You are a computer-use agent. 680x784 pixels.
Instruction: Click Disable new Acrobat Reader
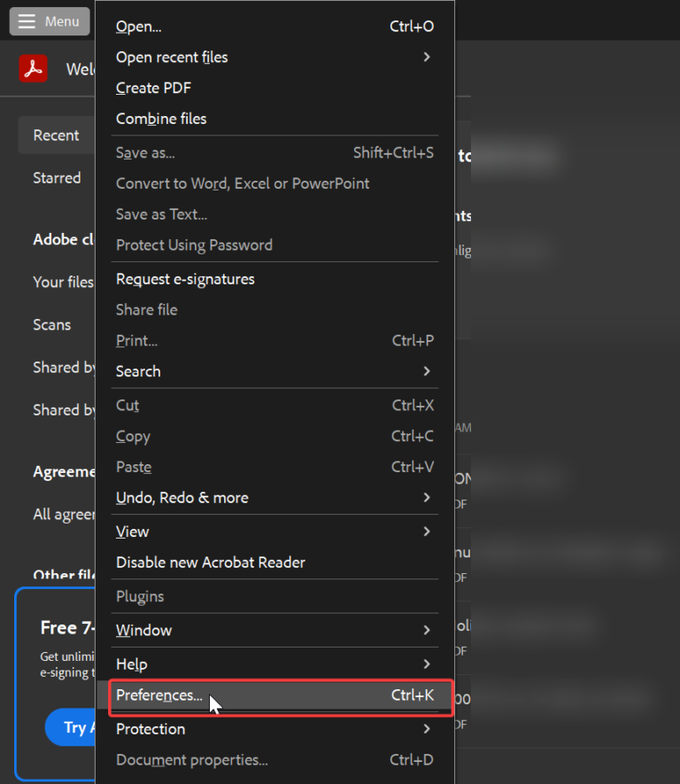point(211,562)
